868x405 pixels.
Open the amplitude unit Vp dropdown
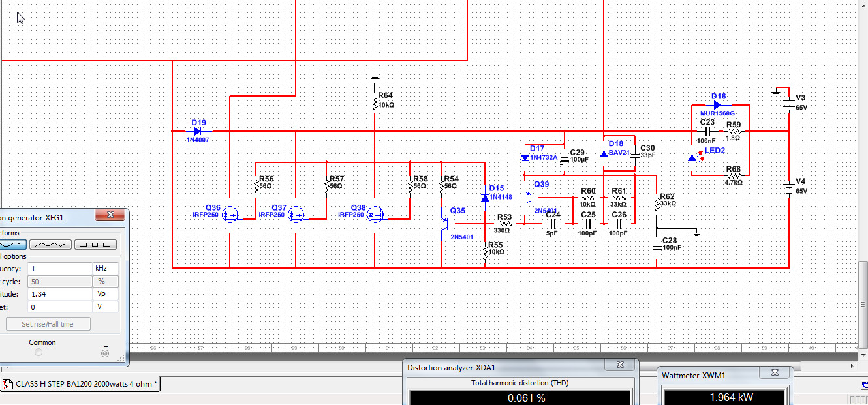106,294
